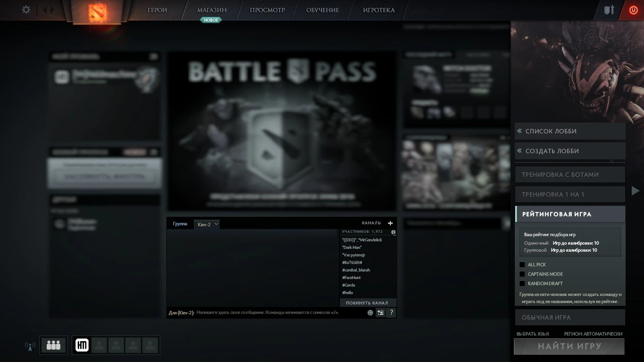Open the МАГАЗИН menu
The width and height of the screenshot is (644, 362).
pos(212,10)
